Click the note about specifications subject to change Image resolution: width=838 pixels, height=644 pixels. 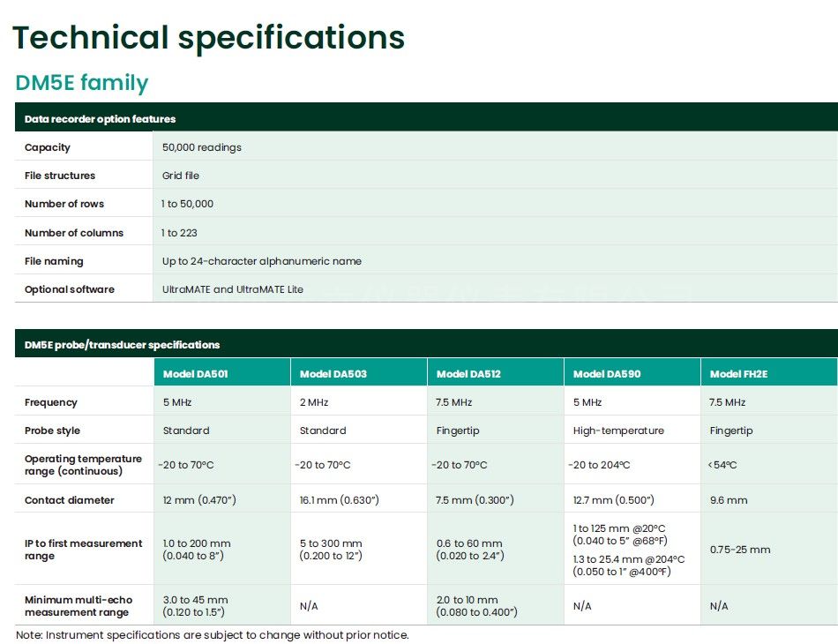212,635
